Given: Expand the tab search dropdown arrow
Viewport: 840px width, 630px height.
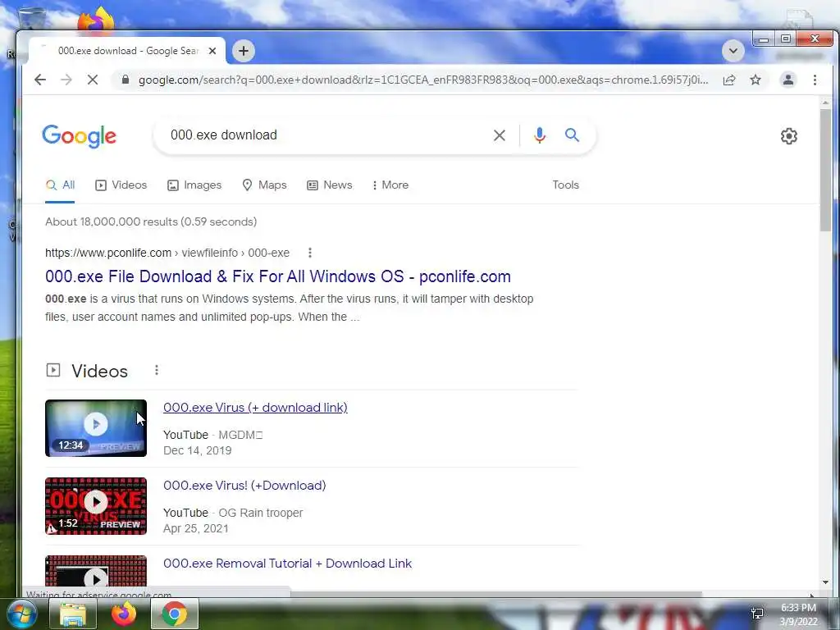Looking at the screenshot, I should coord(733,51).
